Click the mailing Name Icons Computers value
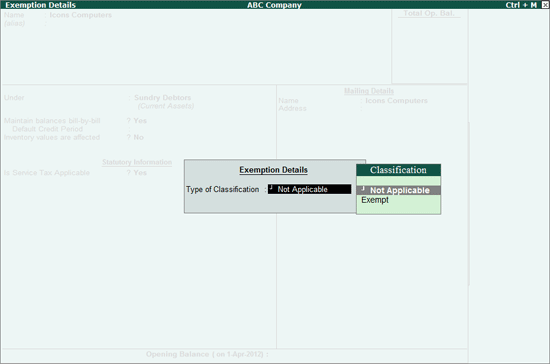 pos(396,101)
